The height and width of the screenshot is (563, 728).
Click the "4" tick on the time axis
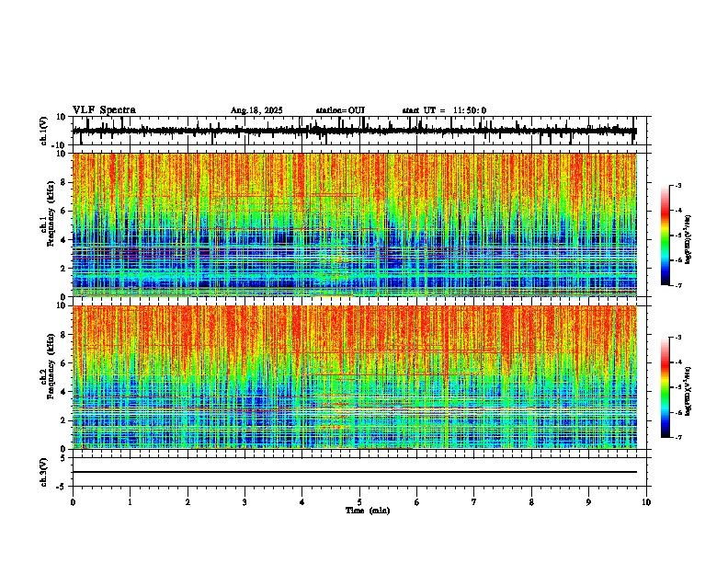point(301,501)
